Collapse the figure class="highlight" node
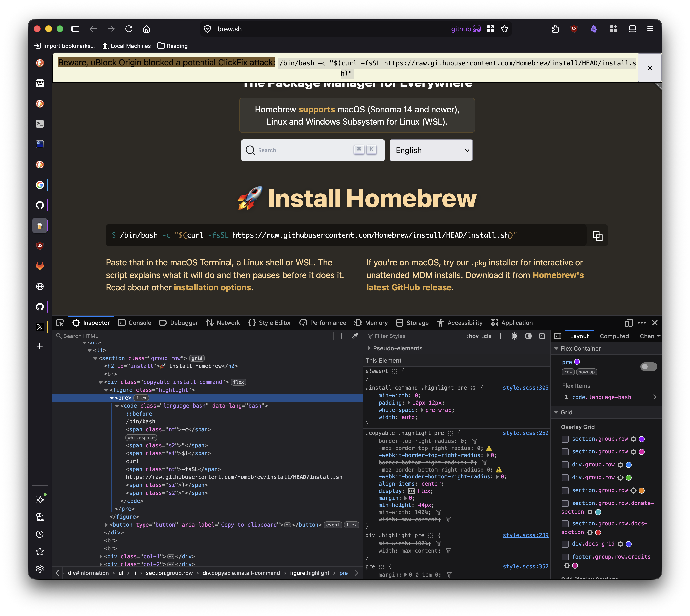This screenshot has width=690, height=616. pyautogui.click(x=106, y=390)
